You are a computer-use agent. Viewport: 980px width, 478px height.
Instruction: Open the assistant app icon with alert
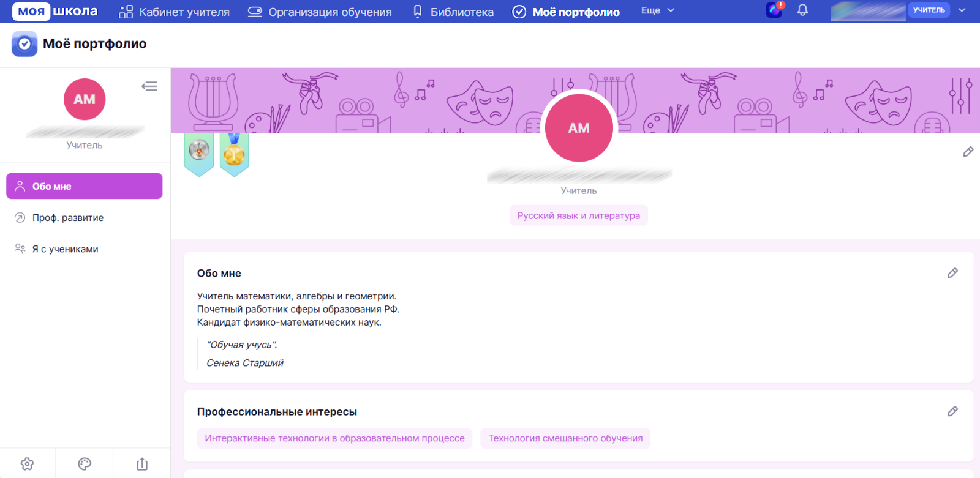(775, 10)
